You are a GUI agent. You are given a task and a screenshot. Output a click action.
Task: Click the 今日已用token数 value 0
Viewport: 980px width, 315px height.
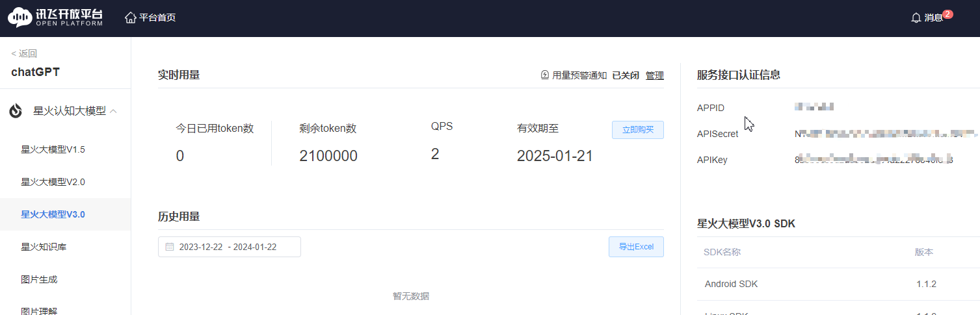coord(180,156)
